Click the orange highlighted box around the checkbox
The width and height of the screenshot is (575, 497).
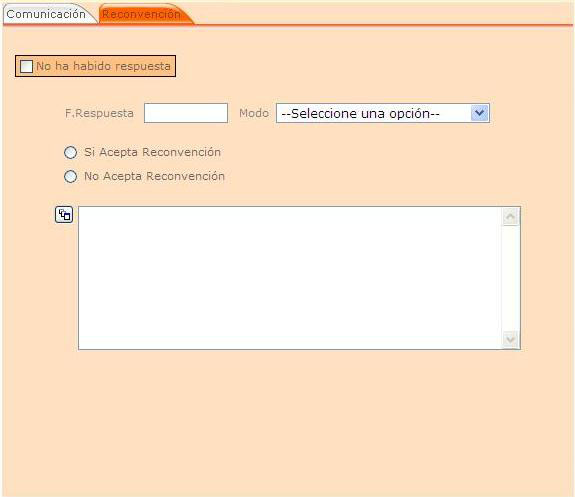pyautogui.click(x=95, y=66)
